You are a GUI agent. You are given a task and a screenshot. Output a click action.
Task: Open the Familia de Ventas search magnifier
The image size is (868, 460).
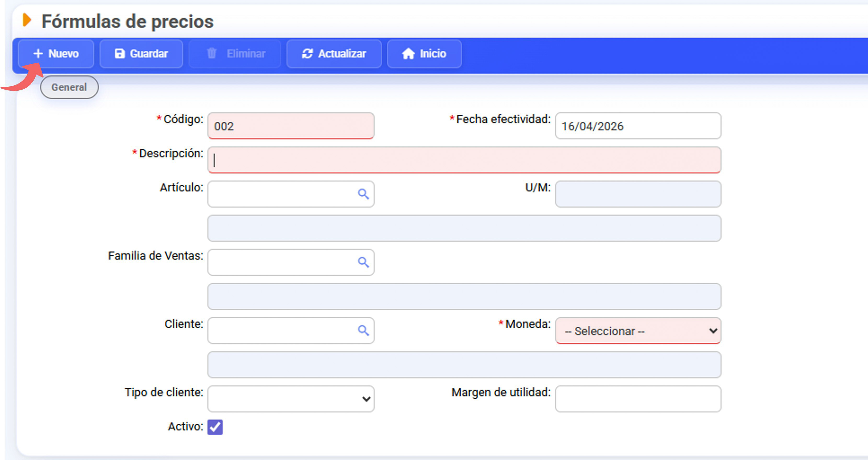point(363,262)
